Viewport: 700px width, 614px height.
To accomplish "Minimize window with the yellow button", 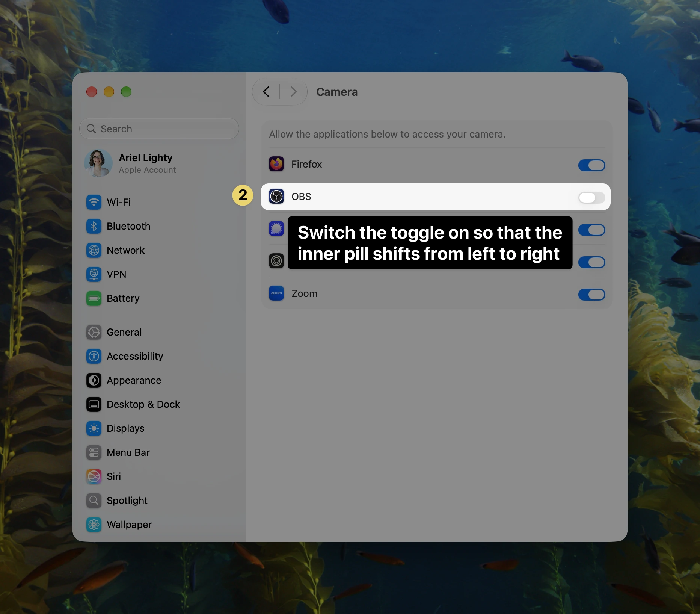I will tap(109, 92).
